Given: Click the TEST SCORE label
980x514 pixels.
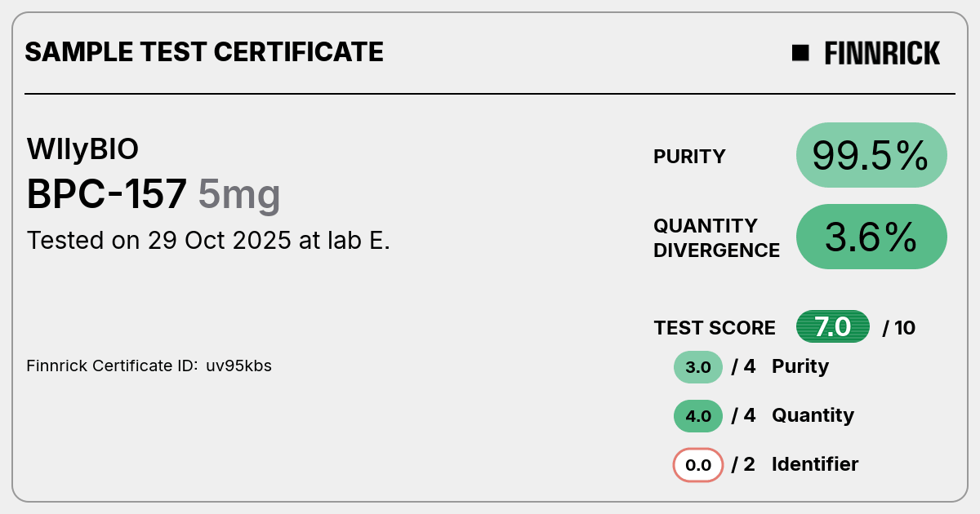Looking at the screenshot, I should coord(715,328).
